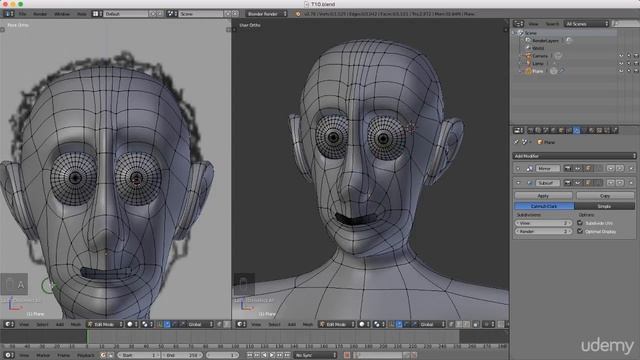Screen dimensions: 640x360
Task: Toggle Camera visibility eye in outliner
Action: click(621, 56)
